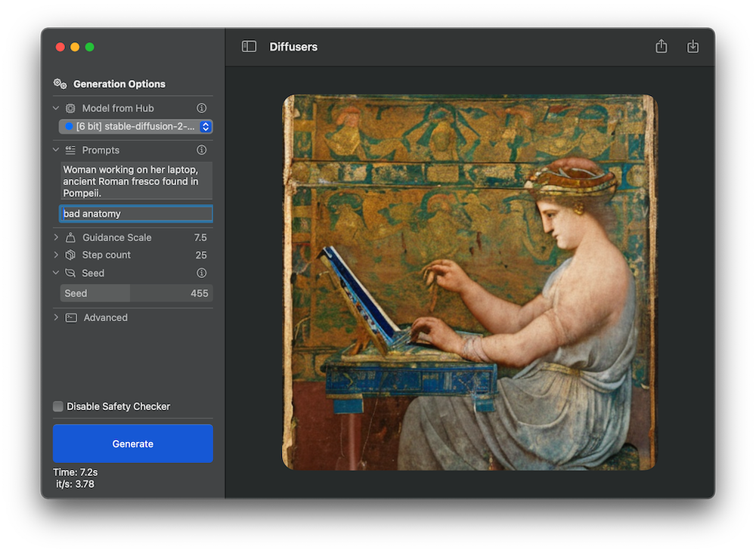Enable the Disable Safety Checker checkbox

(x=57, y=406)
